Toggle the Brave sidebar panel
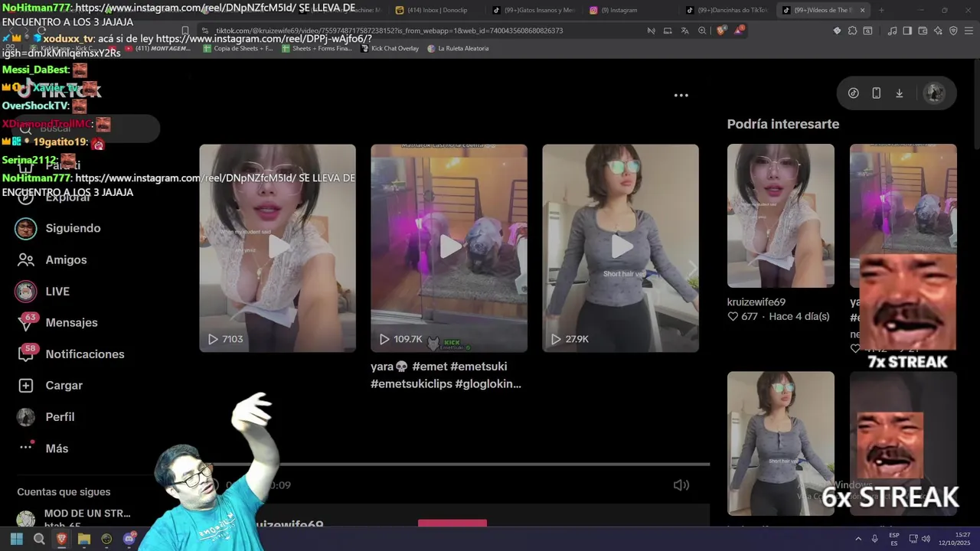The image size is (980, 551). (907, 31)
